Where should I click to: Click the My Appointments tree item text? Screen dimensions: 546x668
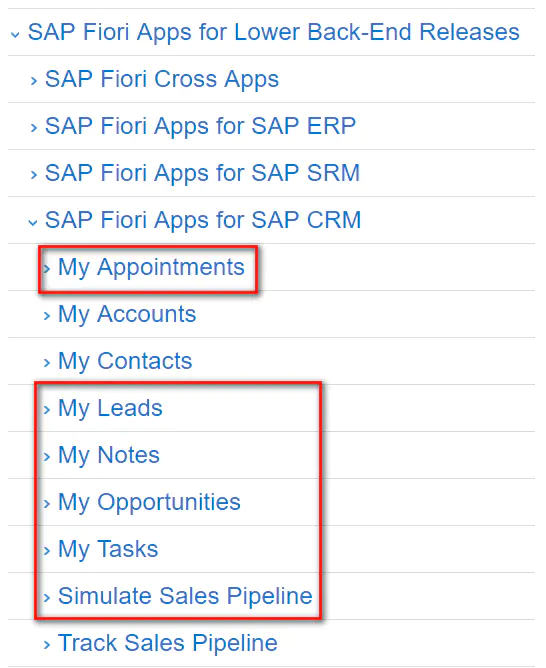tap(151, 268)
